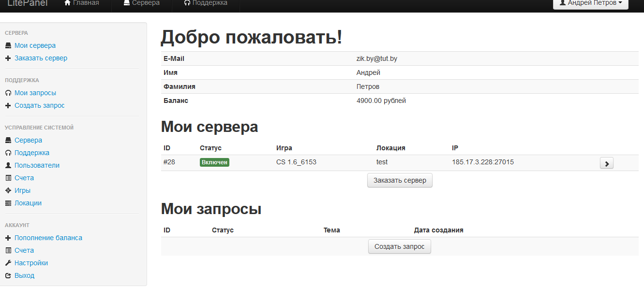Viewport: 644px width, 288px height.
Task: Click the plus icon beside Заказать сервер
Action: 8,58
